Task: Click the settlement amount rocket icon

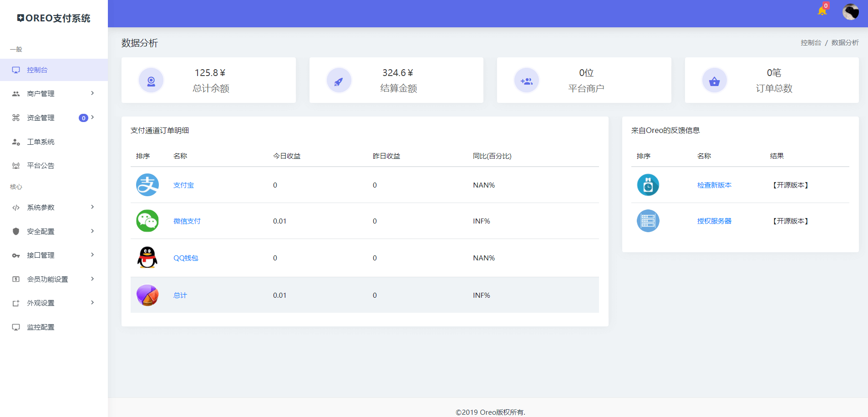Action: (x=339, y=81)
